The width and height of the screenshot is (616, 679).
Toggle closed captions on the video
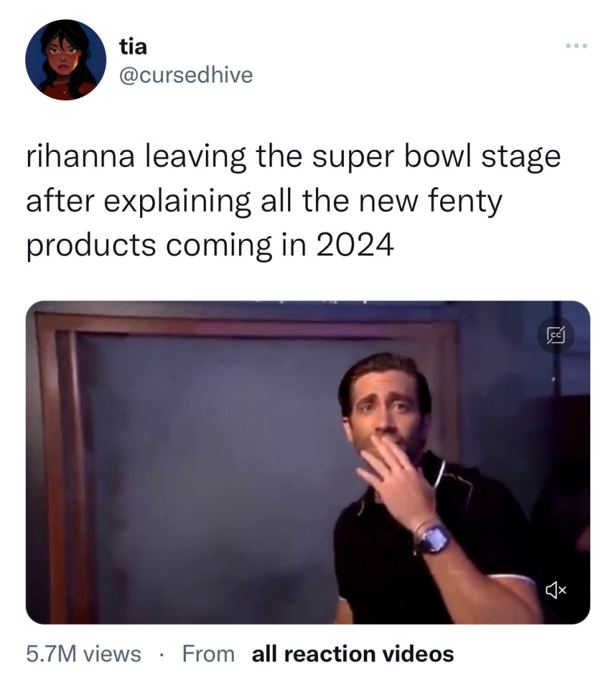click(x=554, y=337)
